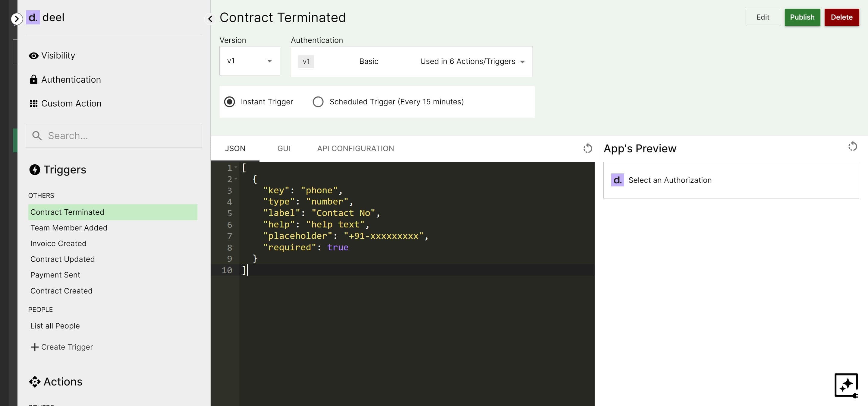
Task: Select Instant Trigger radio button
Action: click(229, 102)
